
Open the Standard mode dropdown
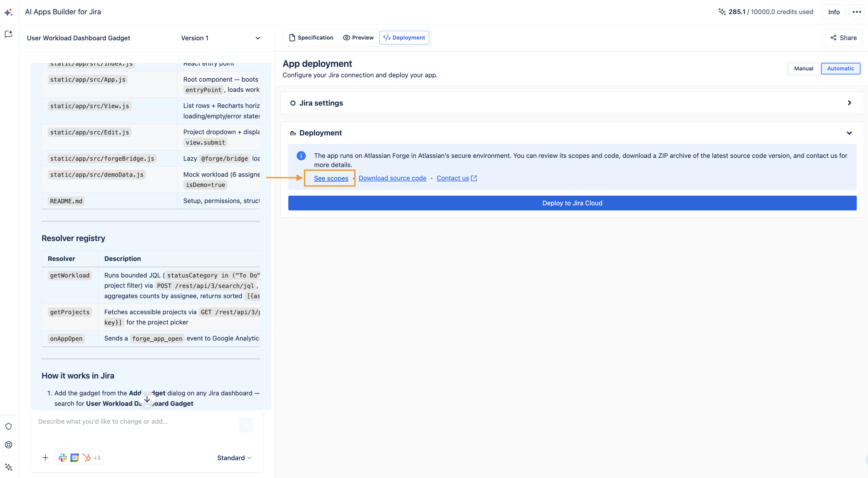point(234,458)
